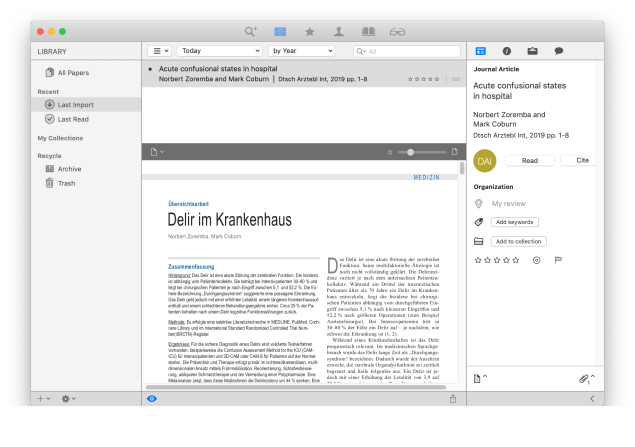Open the Info tab in inspector
The height and width of the screenshot is (447, 635).
tap(507, 50)
